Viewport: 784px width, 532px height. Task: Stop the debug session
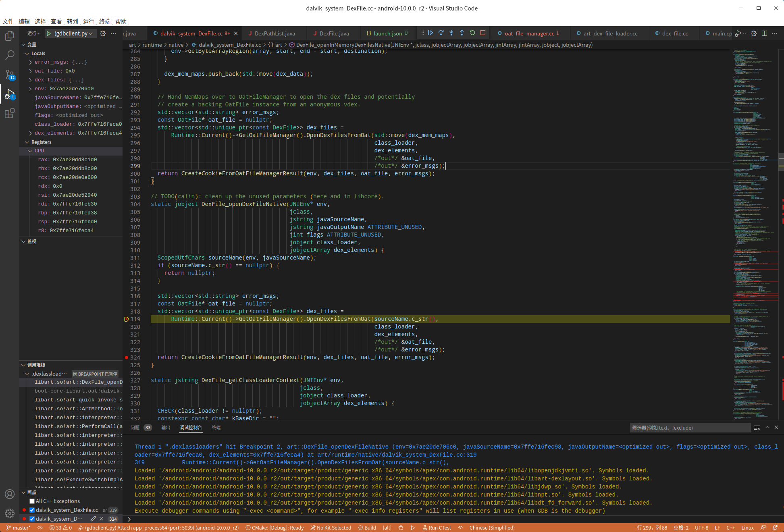coord(483,33)
